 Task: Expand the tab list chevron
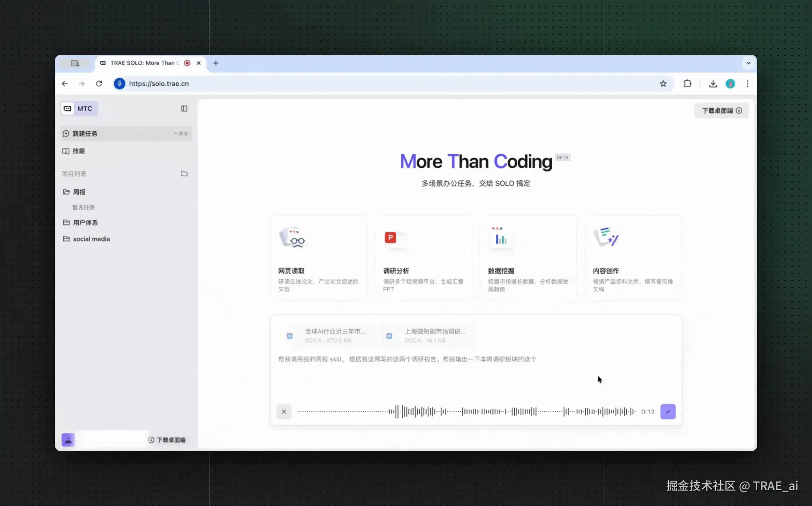click(x=748, y=63)
